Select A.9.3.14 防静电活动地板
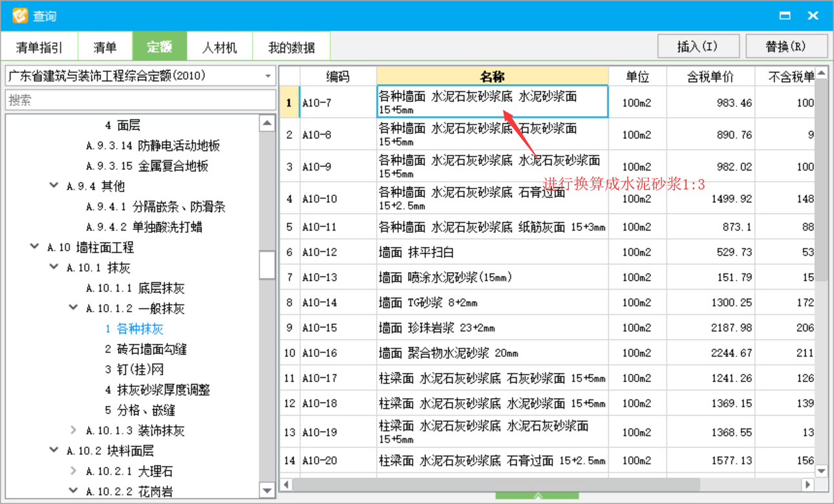The image size is (834, 504). (153, 145)
